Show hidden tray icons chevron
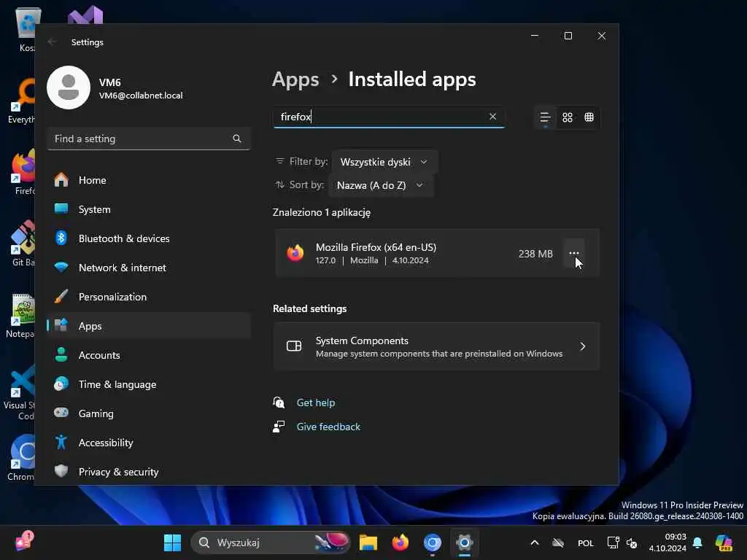Viewport: 747px width, 560px height. point(535,542)
